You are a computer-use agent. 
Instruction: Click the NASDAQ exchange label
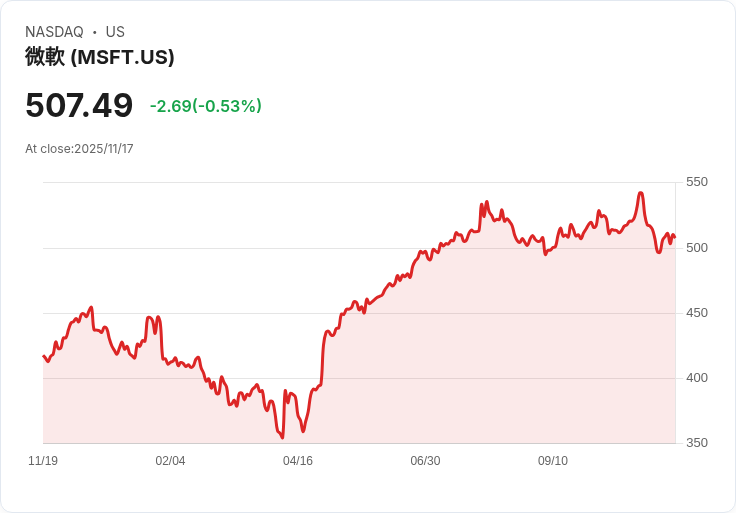(x=54, y=32)
